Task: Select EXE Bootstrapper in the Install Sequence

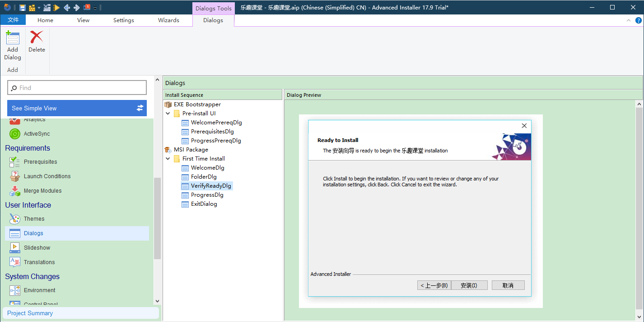Action: (197, 104)
